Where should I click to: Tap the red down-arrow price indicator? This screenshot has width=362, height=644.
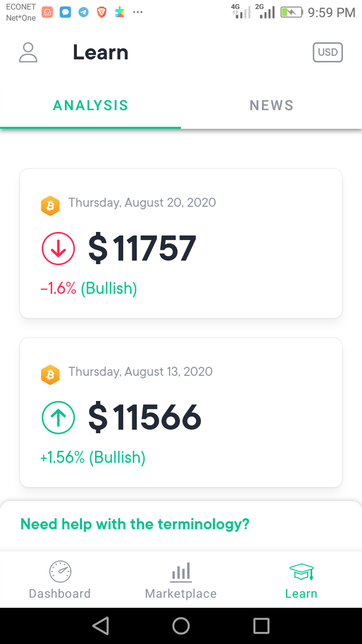[58, 249]
